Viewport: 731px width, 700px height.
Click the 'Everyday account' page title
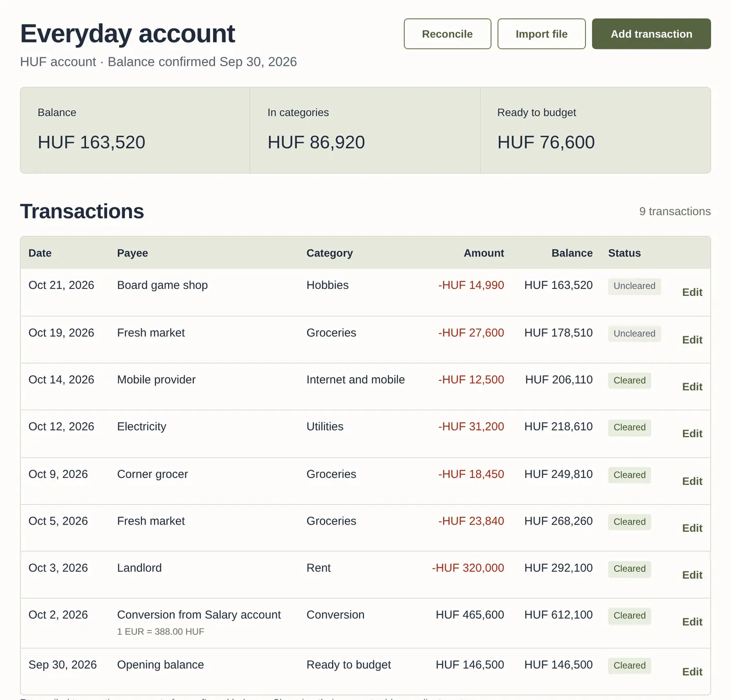tap(128, 34)
